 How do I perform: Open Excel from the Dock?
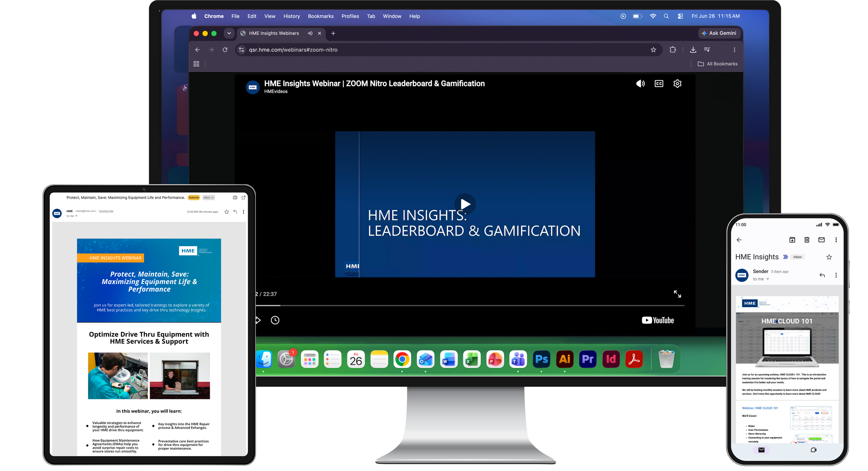472,359
